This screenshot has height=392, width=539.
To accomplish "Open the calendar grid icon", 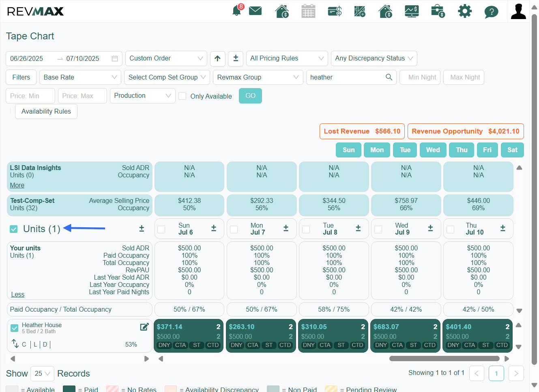I will click(308, 11).
